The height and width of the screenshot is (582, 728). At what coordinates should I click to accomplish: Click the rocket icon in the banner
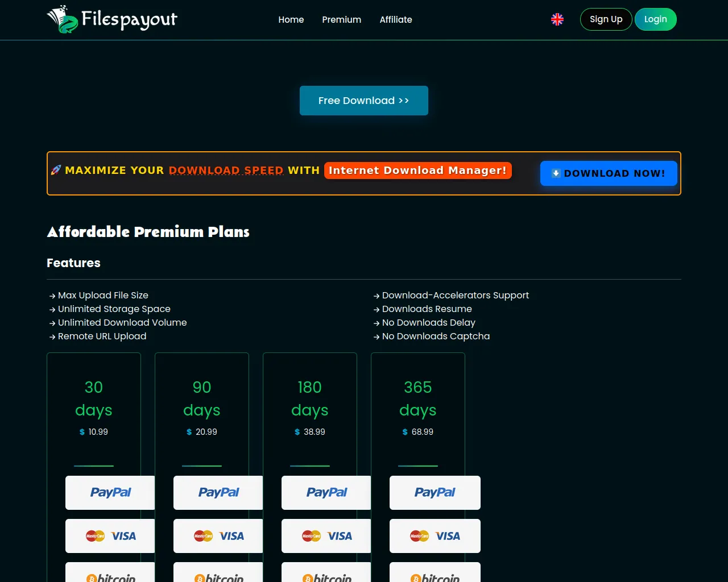(56, 170)
